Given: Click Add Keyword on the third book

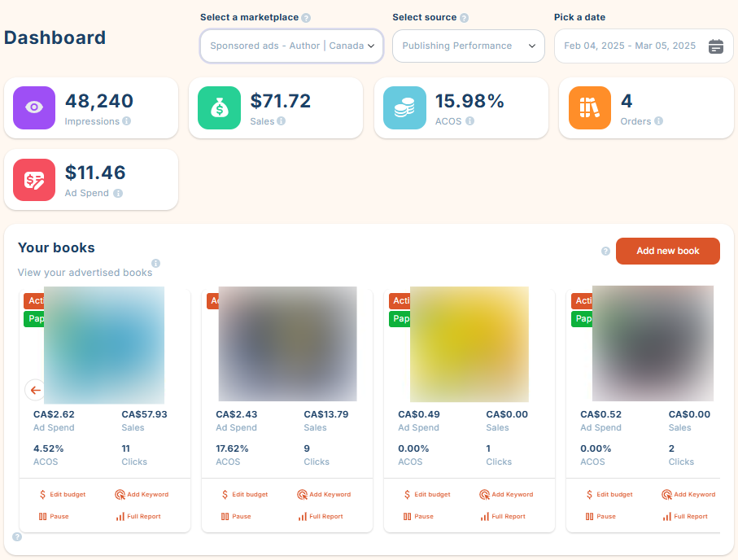Looking at the screenshot, I should click(506, 495).
